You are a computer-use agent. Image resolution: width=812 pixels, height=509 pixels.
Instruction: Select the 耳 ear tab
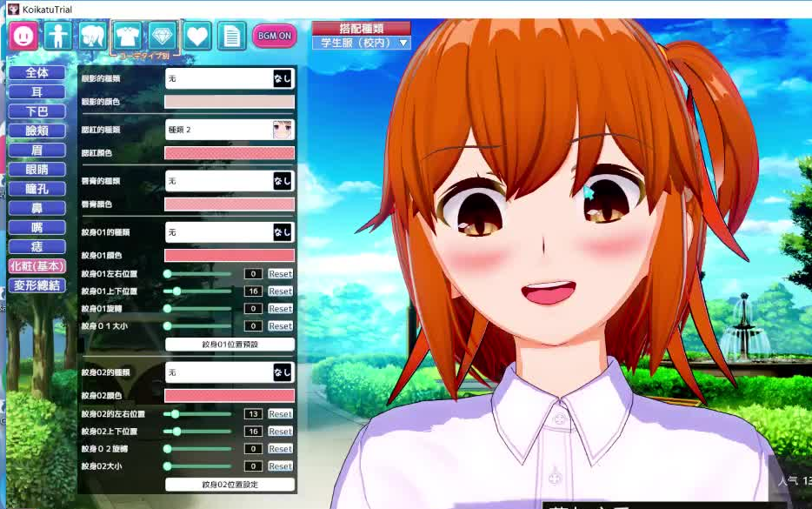click(37, 92)
